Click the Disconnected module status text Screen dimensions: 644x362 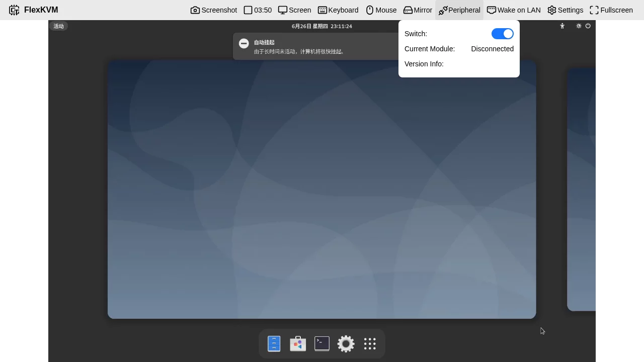tap(492, 49)
